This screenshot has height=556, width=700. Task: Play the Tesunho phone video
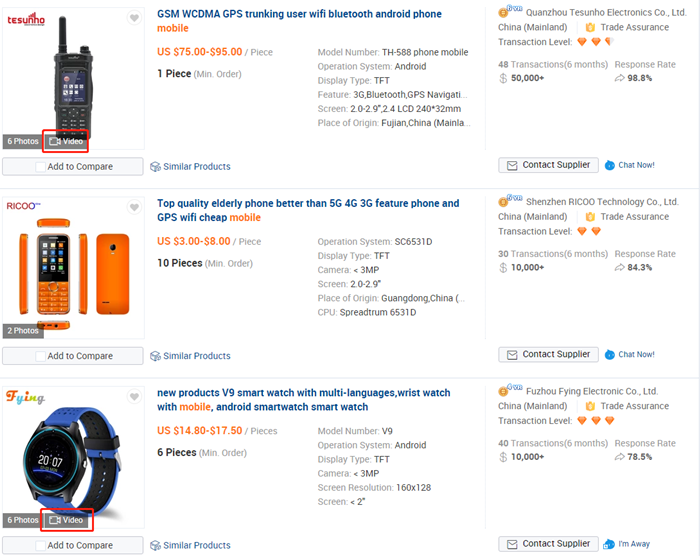point(66,141)
